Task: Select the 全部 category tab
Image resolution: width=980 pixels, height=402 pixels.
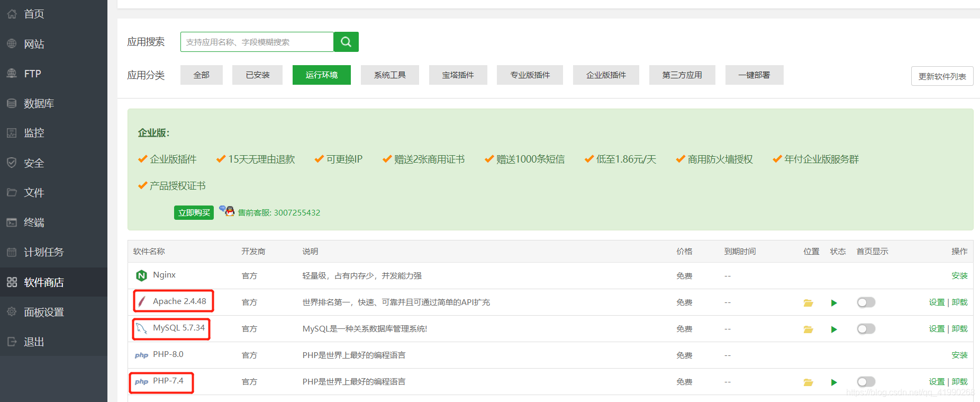Action: (x=202, y=75)
